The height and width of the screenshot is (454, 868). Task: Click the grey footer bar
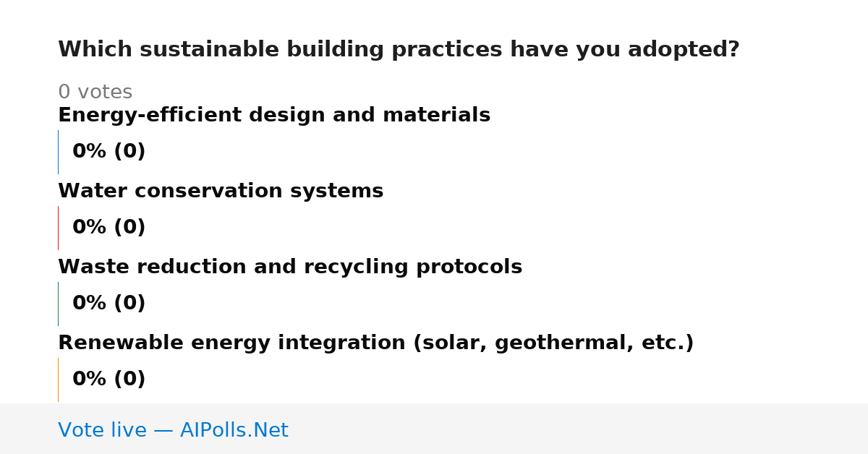pos(434,429)
